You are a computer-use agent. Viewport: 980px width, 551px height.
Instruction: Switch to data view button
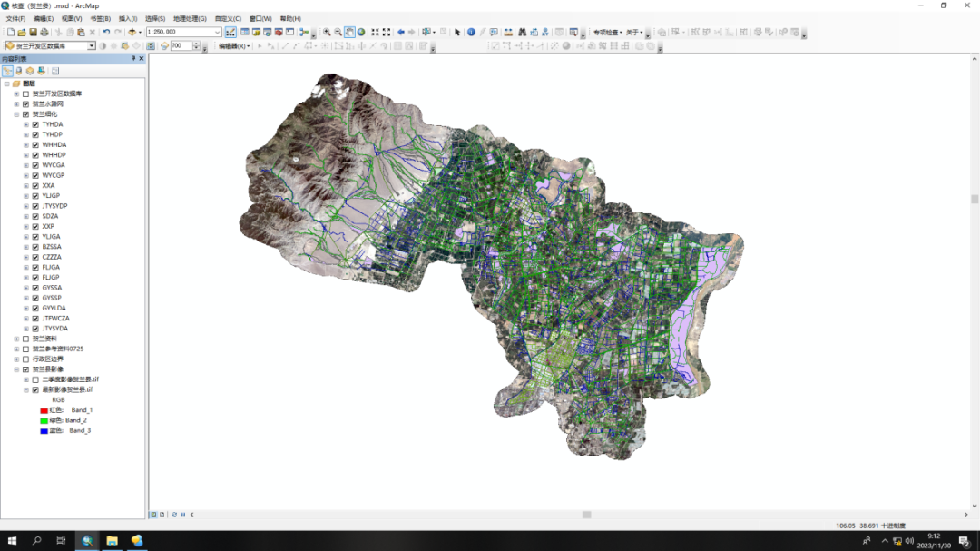point(153,515)
